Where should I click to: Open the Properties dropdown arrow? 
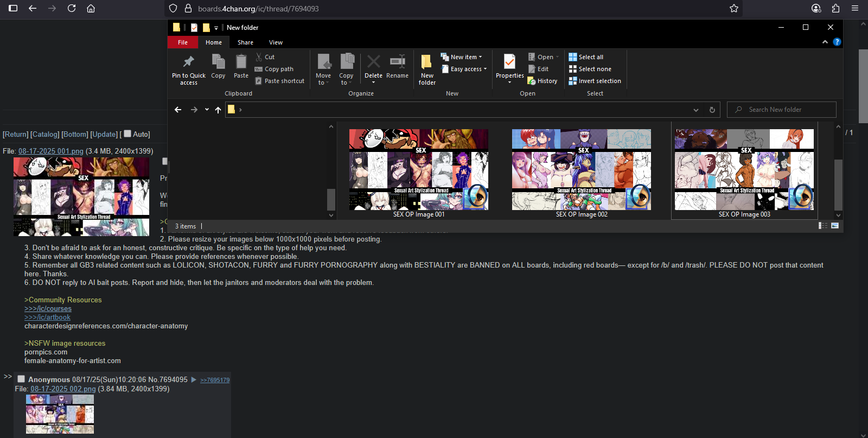(510, 82)
